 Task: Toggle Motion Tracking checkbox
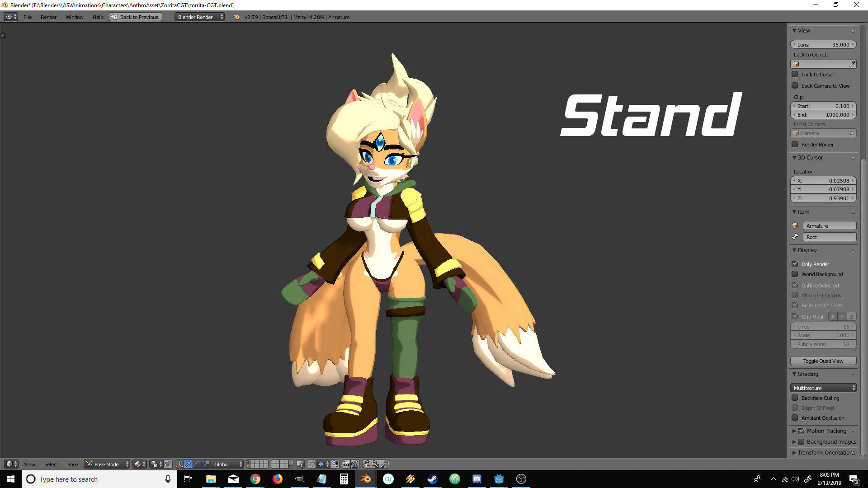801,431
